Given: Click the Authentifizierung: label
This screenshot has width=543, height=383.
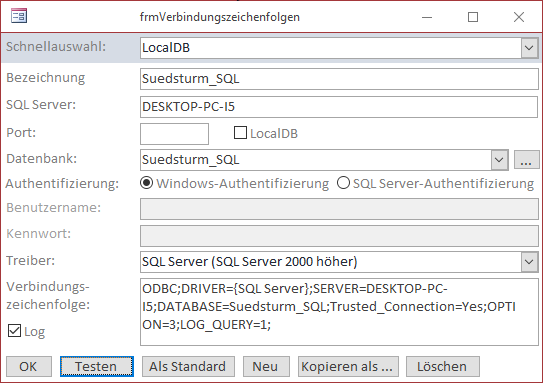Looking at the screenshot, I should pyautogui.click(x=62, y=184).
